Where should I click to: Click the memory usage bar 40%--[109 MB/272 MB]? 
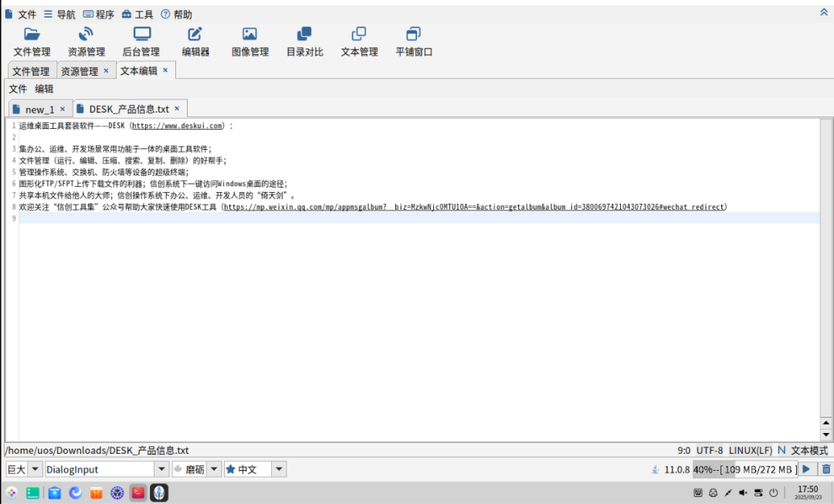[744, 469]
